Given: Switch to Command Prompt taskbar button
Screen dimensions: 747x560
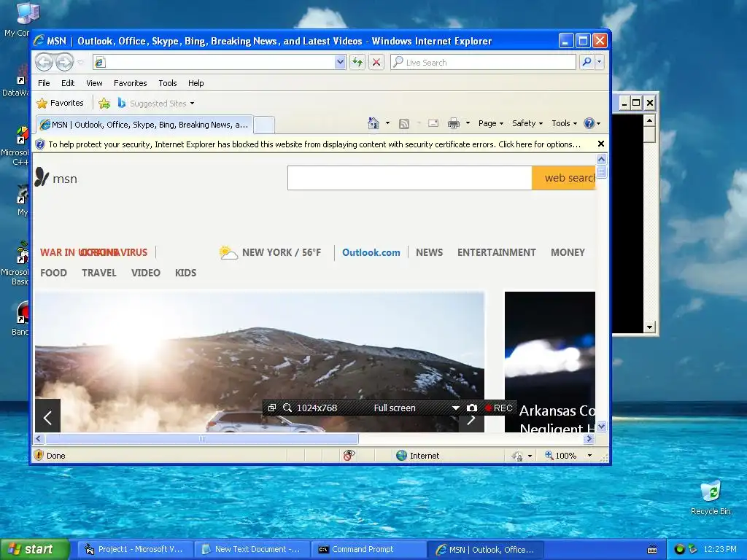Looking at the screenshot, I should (368, 549).
